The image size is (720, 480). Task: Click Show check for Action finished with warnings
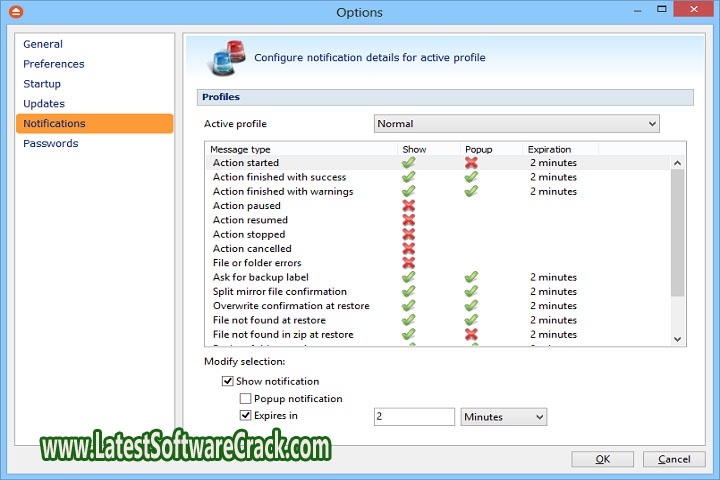tap(408, 191)
